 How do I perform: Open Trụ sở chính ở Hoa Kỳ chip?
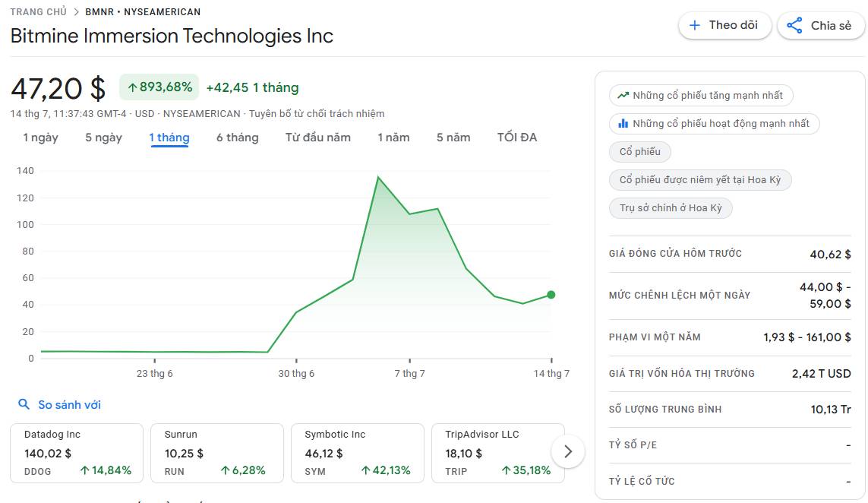click(671, 208)
